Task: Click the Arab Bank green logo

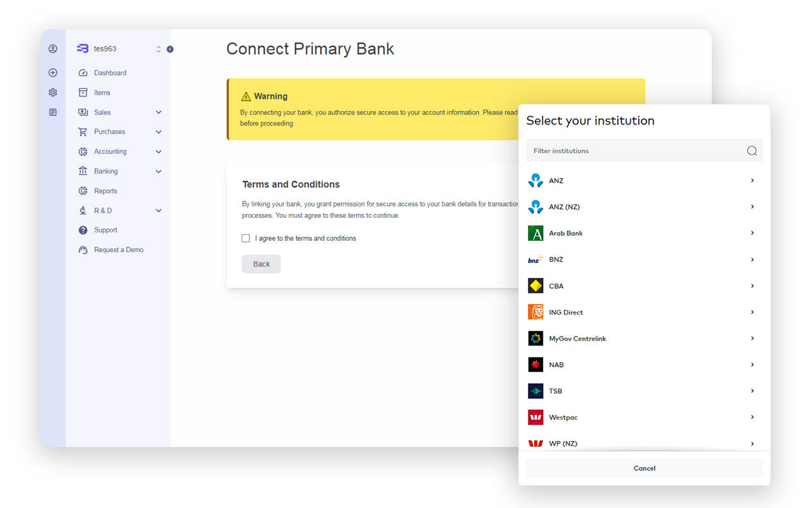Action: [x=536, y=233]
